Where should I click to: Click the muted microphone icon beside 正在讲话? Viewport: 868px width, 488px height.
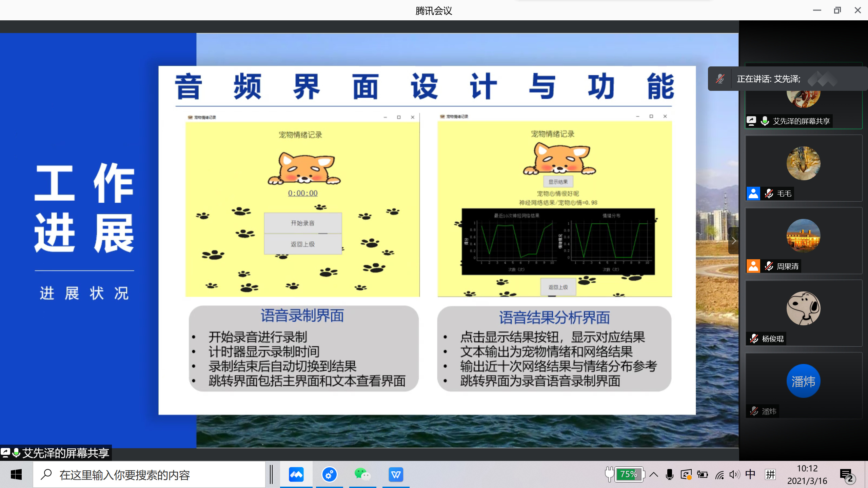(720, 79)
